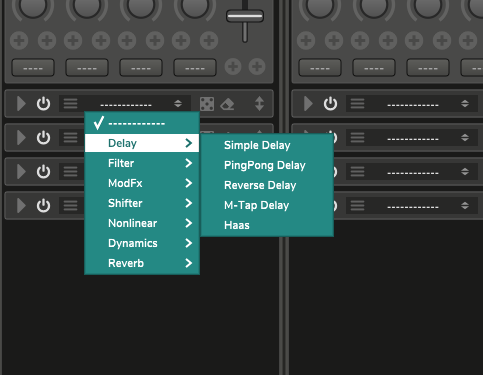
Task: Expand second left FX slot with its triangle
Action: click(x=21, y=138)
